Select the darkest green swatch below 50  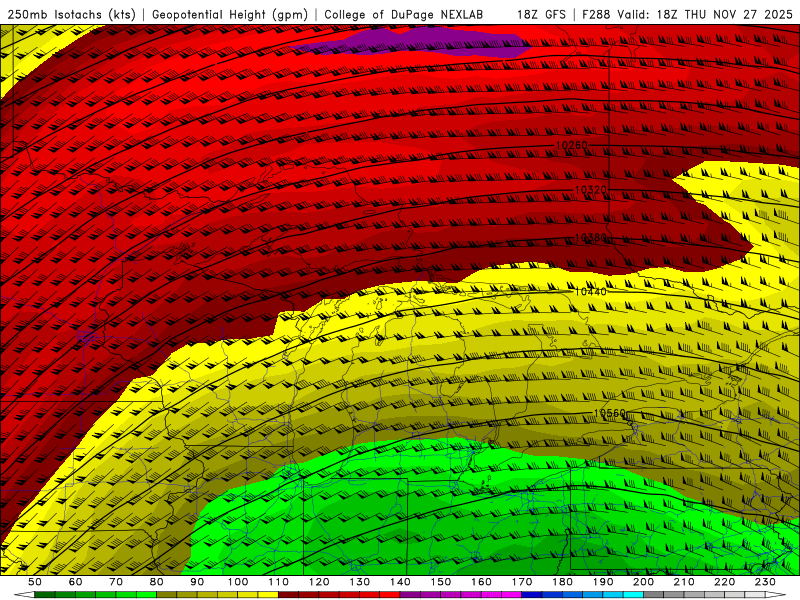pos(45,595)
